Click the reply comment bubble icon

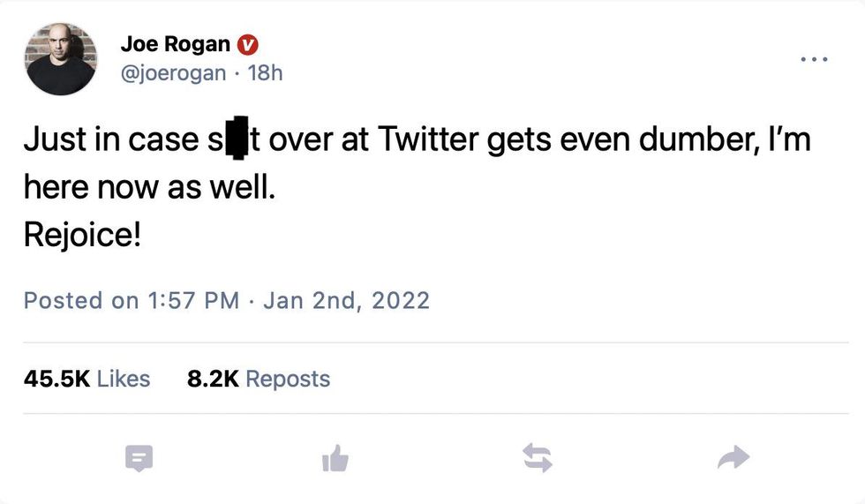139,457
